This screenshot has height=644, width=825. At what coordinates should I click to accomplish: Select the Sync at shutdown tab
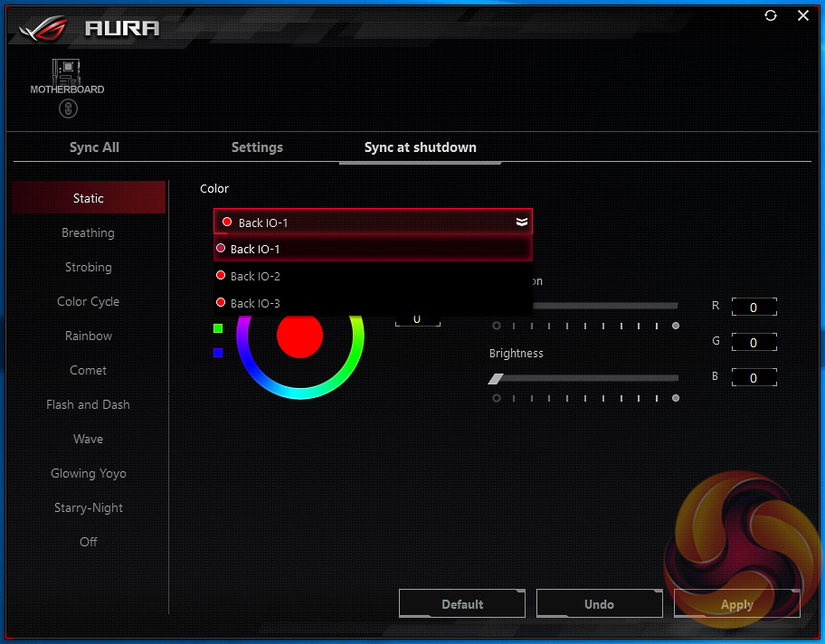point(421,147)
